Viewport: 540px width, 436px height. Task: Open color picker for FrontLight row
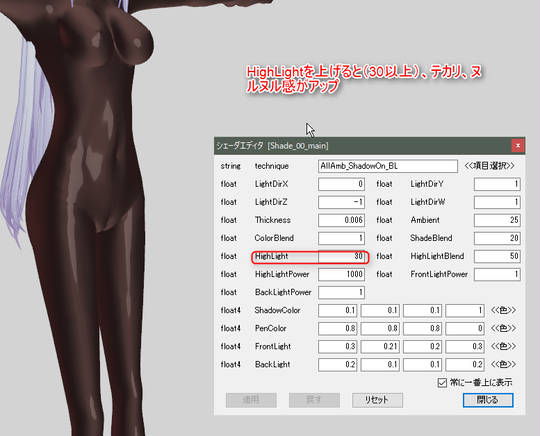pyautogui.click(x=503, y=346)
